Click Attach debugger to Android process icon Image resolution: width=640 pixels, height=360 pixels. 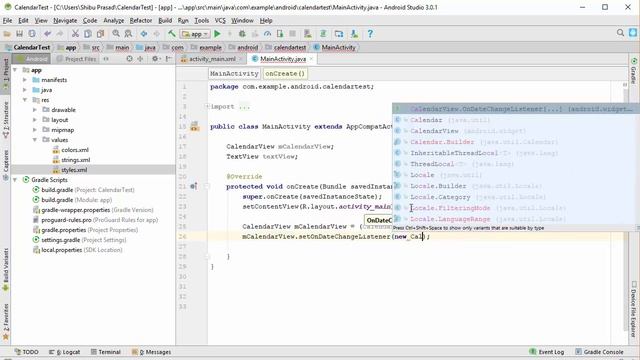(x=280, y=34)
